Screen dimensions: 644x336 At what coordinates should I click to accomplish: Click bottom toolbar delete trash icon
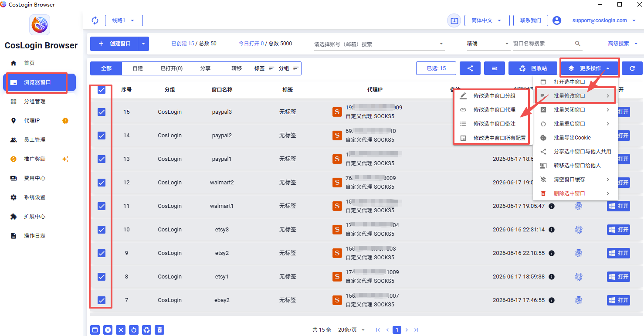point(160,330)
